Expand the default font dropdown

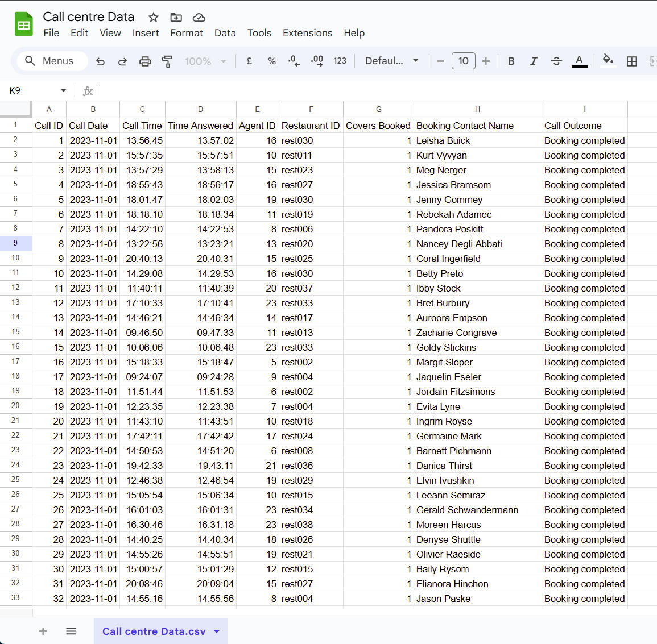pyautogui.click(x=392, y=61)
